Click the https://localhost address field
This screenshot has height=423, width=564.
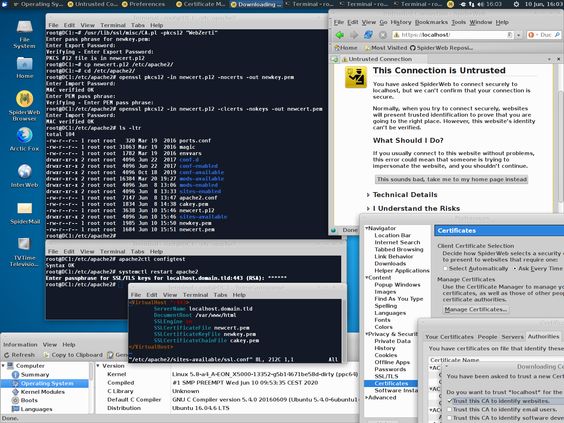(453, 35)
